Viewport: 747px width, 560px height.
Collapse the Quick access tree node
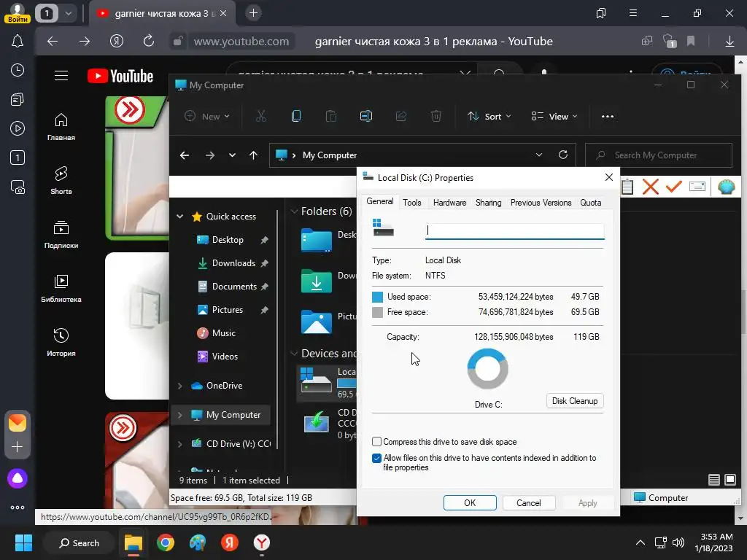180,216
